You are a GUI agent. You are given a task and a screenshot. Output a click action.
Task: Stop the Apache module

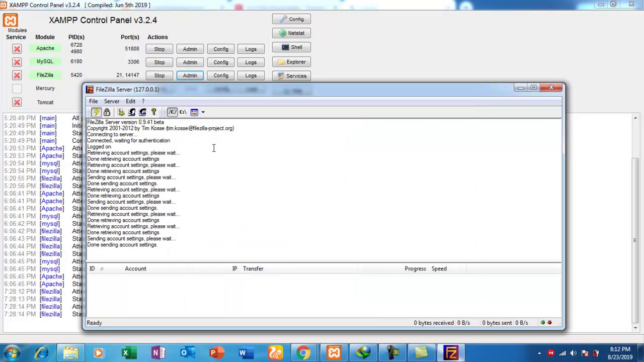pyautogui.click(x=159, y=49)
